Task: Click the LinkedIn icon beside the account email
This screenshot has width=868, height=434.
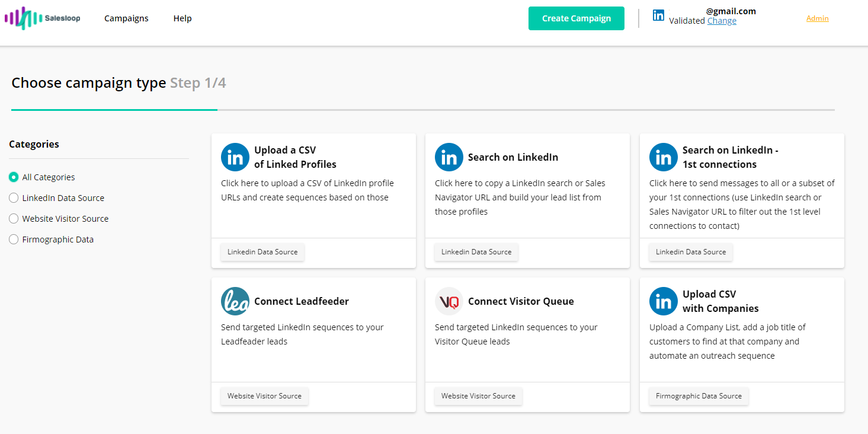Action: tap(658, 15)
